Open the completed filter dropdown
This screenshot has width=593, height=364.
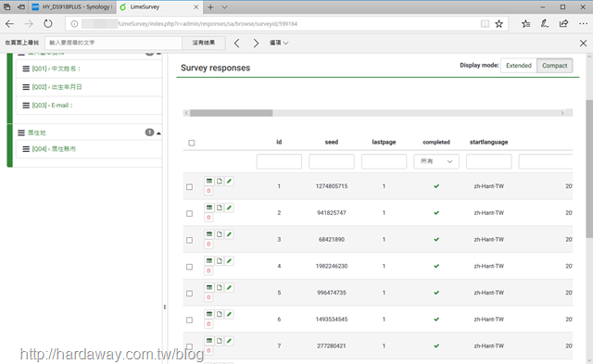436,161
